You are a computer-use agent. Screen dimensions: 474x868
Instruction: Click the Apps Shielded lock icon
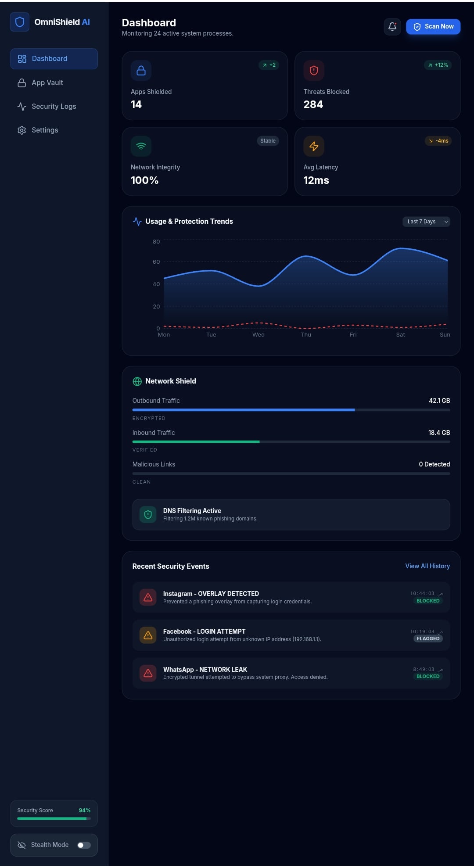(141, 71)
